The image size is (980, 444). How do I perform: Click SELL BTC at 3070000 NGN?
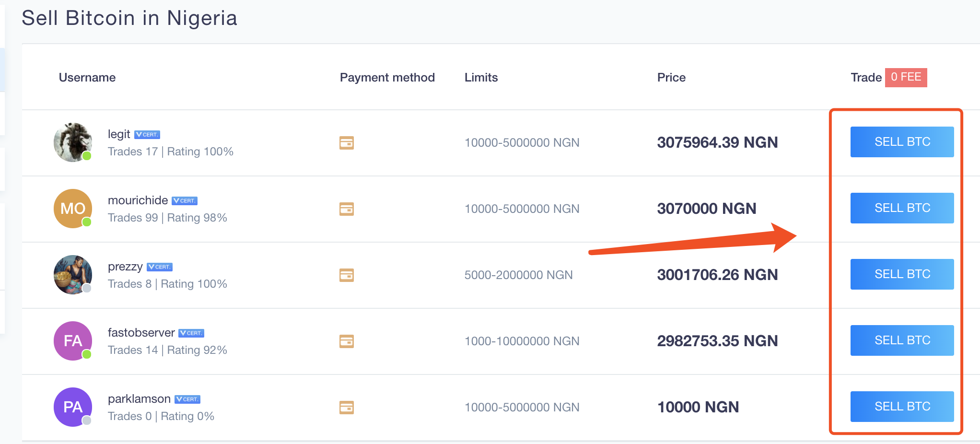tap(902, 208)
